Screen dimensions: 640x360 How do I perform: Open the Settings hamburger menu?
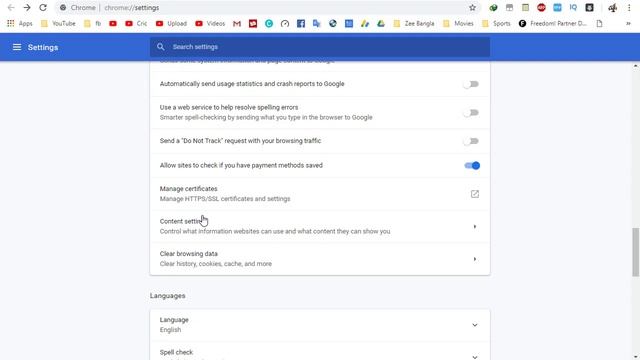[x=17, y=47]
